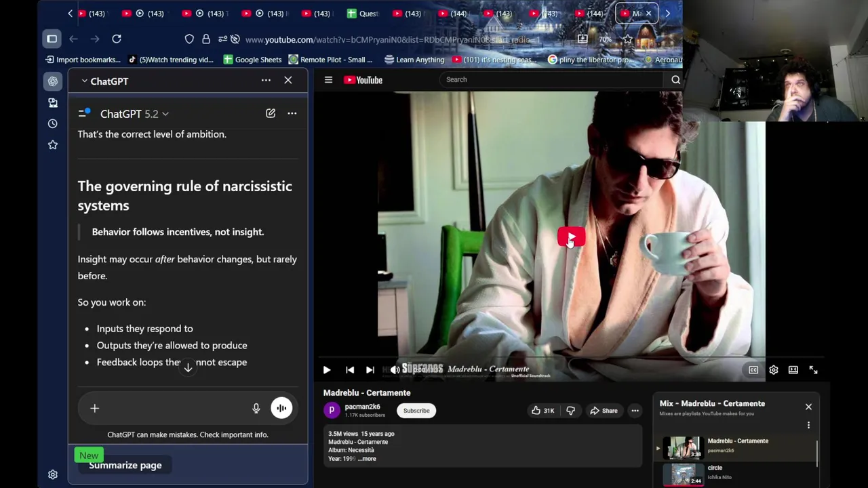
Task: Open Import bookmarks bookmark
Action: pyautogui.click(x=83, y=60)
